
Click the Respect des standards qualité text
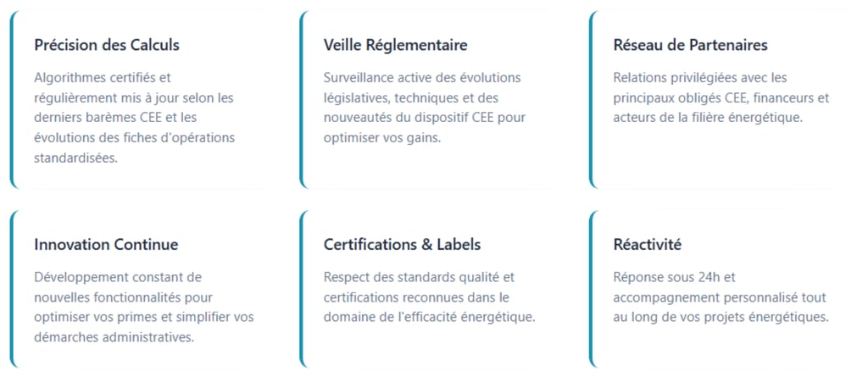click(430, 297)
